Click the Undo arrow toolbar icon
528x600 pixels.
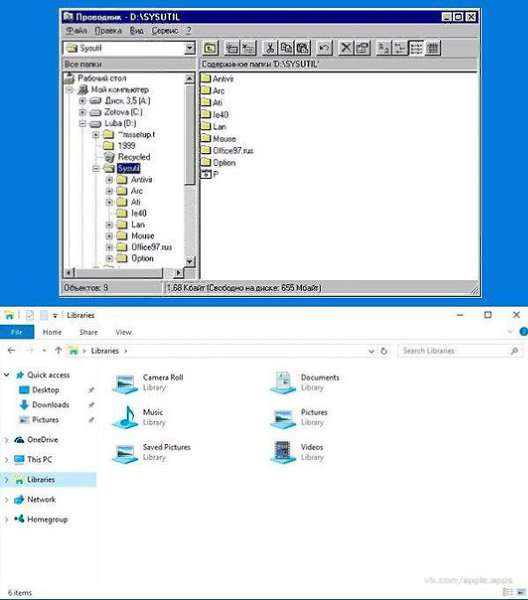tap(324, 48)
